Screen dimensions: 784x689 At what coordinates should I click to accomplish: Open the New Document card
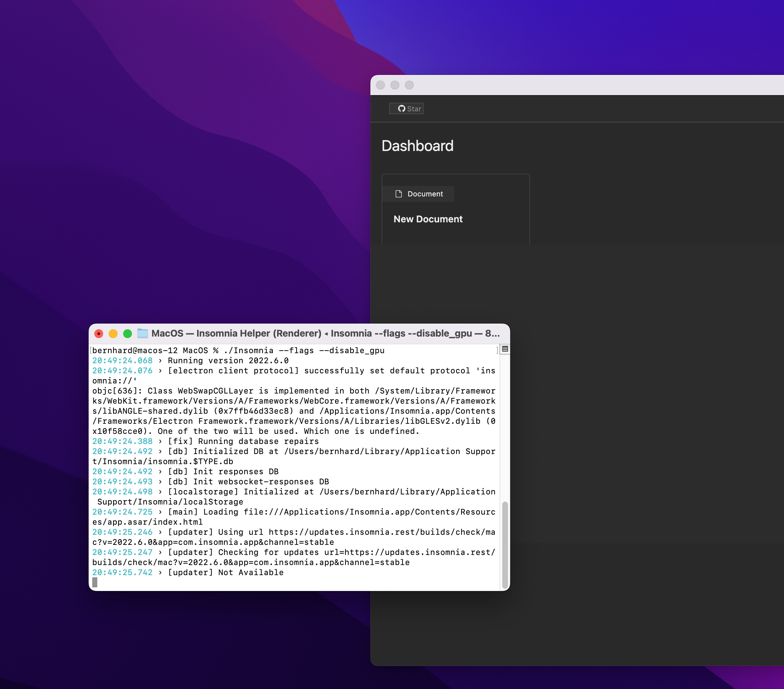428,219
